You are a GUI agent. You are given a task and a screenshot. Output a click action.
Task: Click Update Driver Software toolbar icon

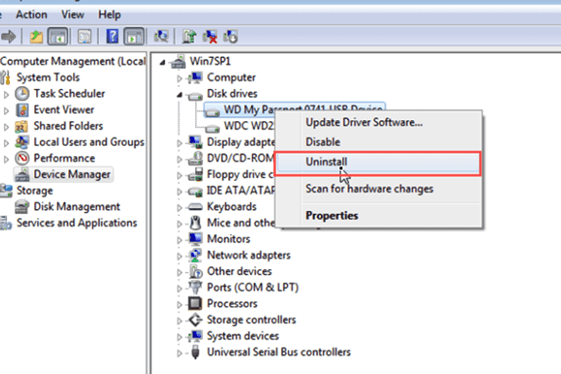(x=189, y=37)
